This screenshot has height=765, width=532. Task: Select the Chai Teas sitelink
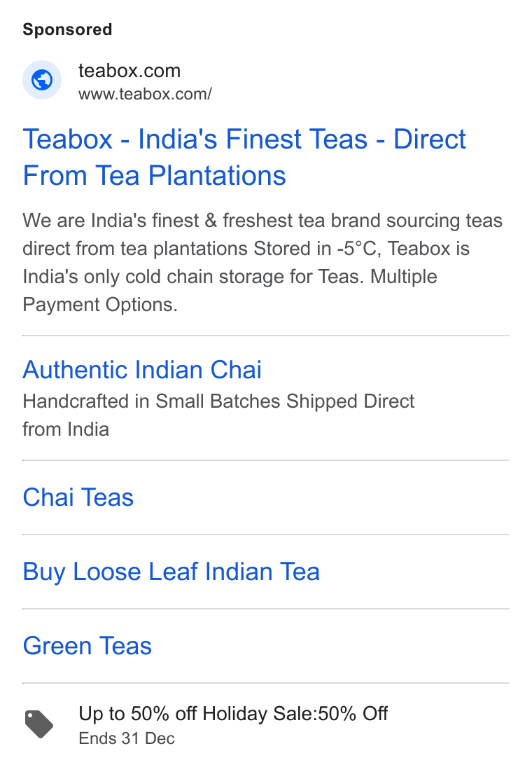pos(78,497)
